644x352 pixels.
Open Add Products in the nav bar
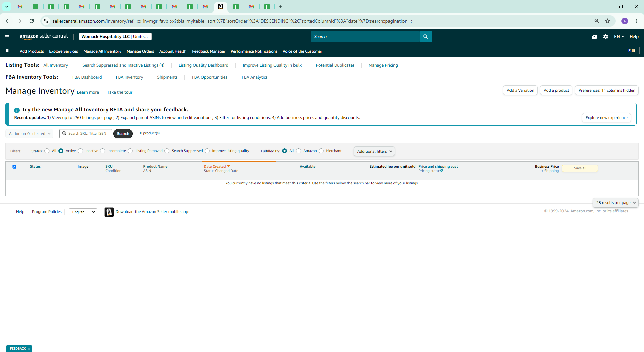coord(32,51)
